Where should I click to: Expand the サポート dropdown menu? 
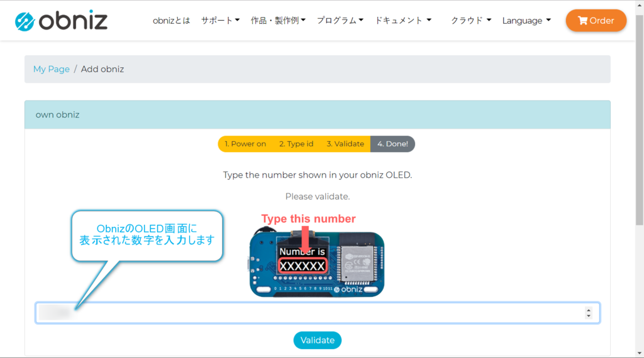click(220, 21)
